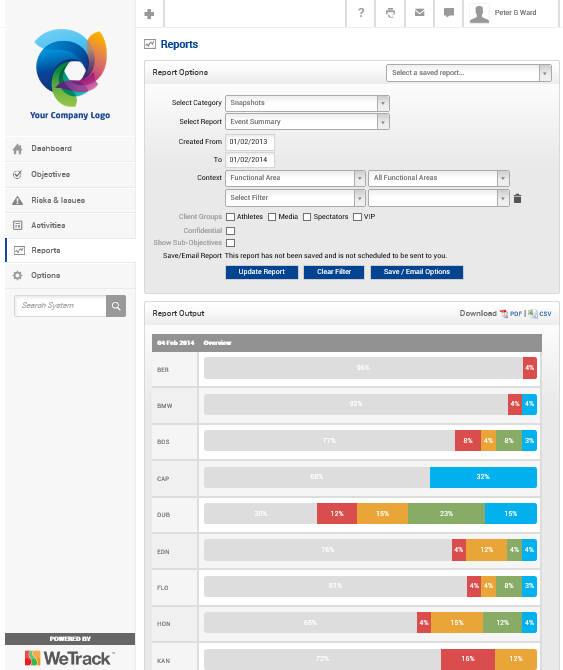
Task: Click the plus add icon in top bar
Action: click(149, 14)
